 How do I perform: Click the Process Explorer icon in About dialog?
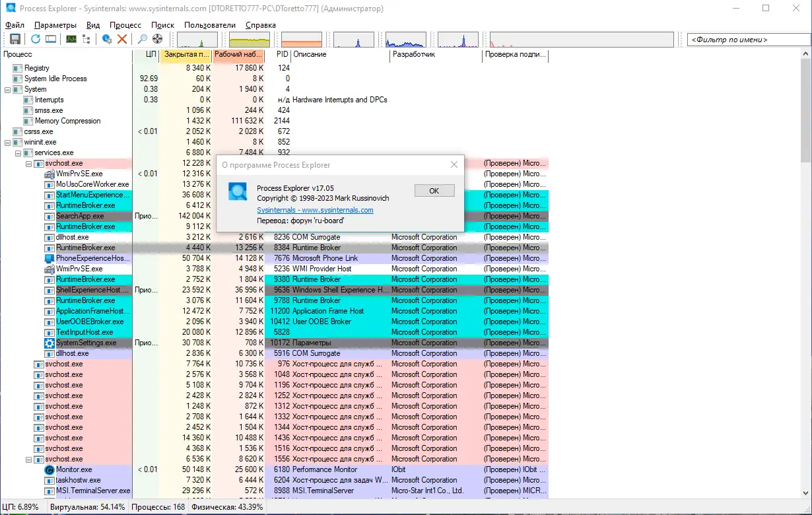(238, 191)
